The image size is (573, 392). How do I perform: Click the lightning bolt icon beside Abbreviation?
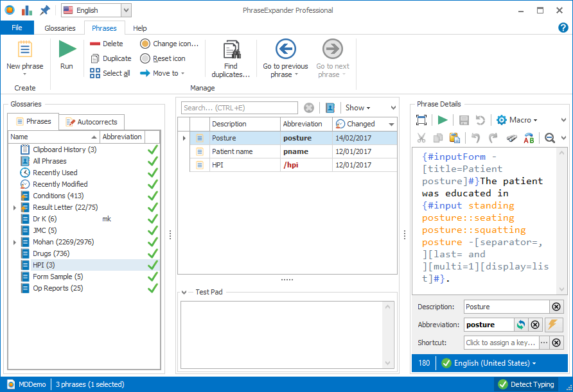tap(553, 324)
